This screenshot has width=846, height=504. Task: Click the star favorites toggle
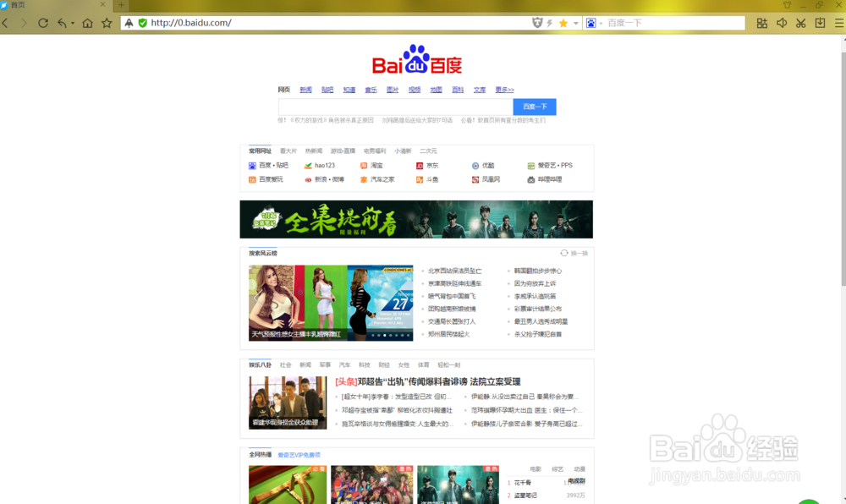(x=563, y=23)
